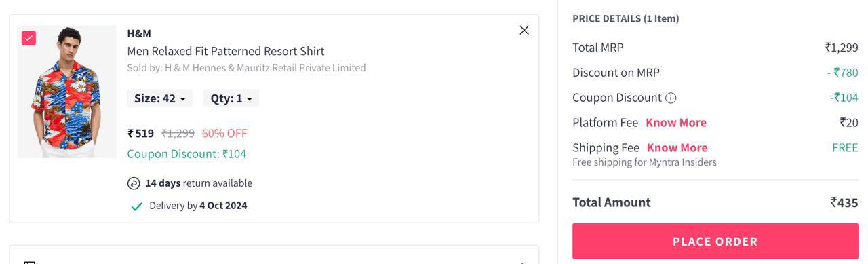Click the Size 42 dropdown arrow
Image resolution: width=868 pixels, height=264 pixels.
pos(182,99)
